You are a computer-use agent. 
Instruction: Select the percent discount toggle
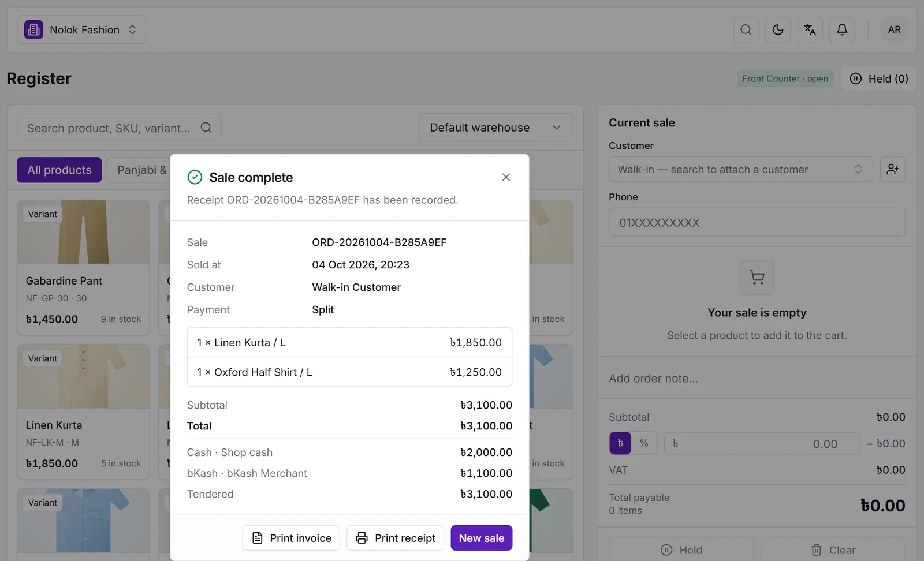[x=644, y=443]
